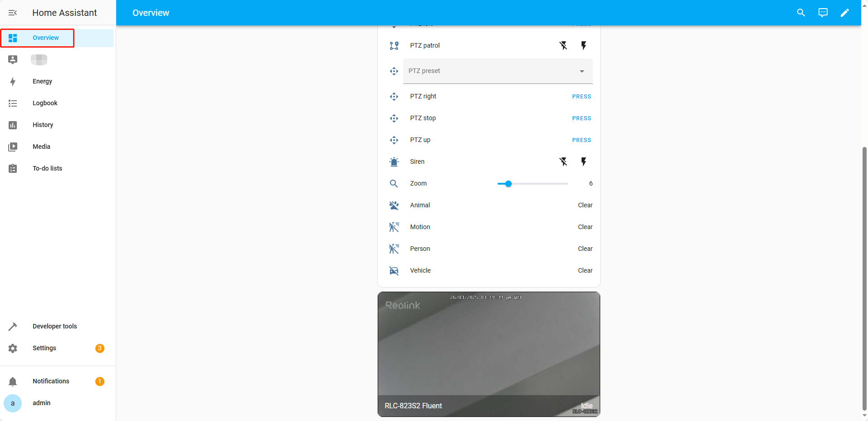
Task: Click the Zoom value 6
Action: (591, 184)
